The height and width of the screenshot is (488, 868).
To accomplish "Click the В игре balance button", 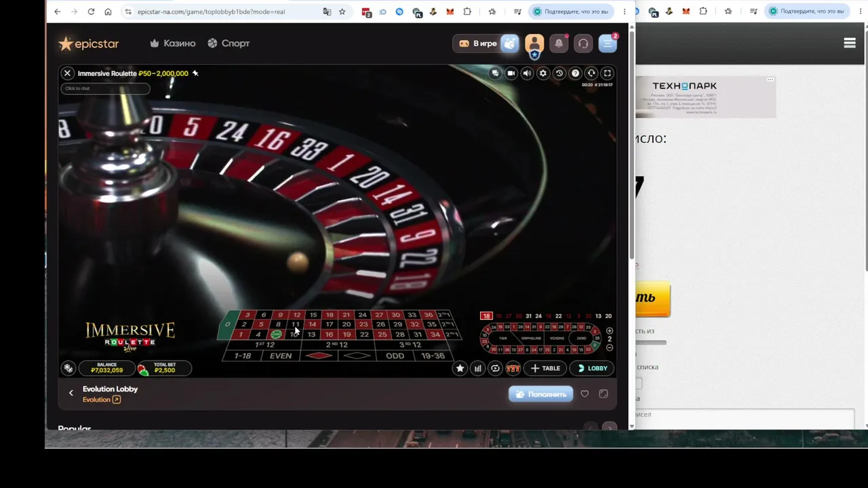I will [x=486, y=43].
